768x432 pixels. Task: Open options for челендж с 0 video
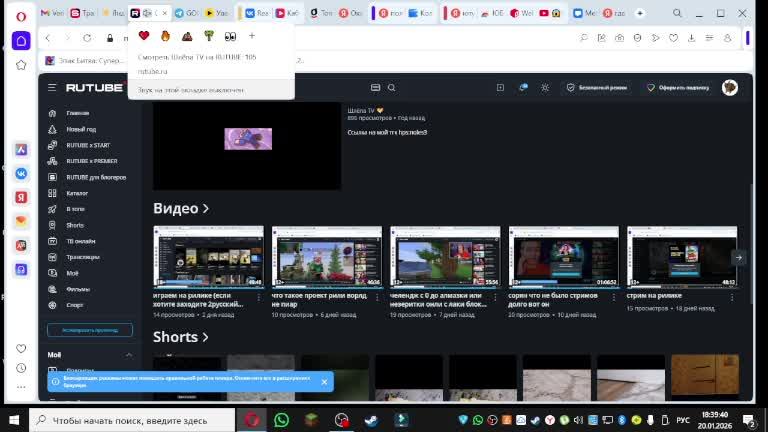point(495,297)
